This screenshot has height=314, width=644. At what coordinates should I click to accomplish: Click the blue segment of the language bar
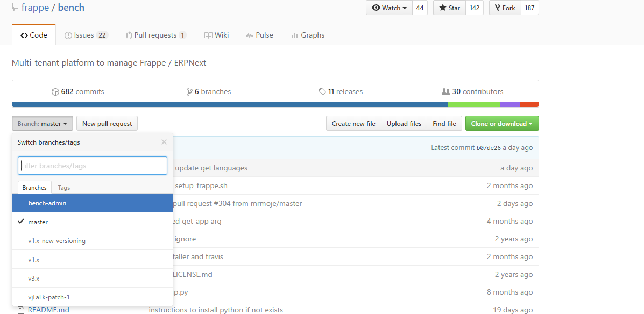pos(230,105)
